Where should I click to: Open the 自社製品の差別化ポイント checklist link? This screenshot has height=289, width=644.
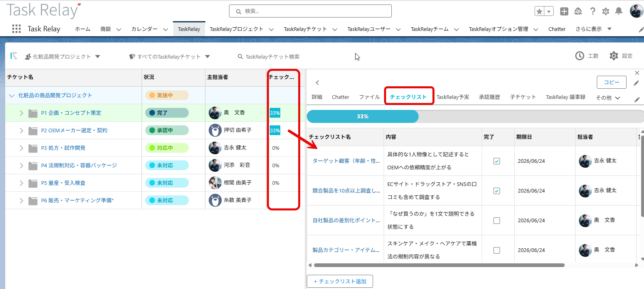click(x=346, y=220)
